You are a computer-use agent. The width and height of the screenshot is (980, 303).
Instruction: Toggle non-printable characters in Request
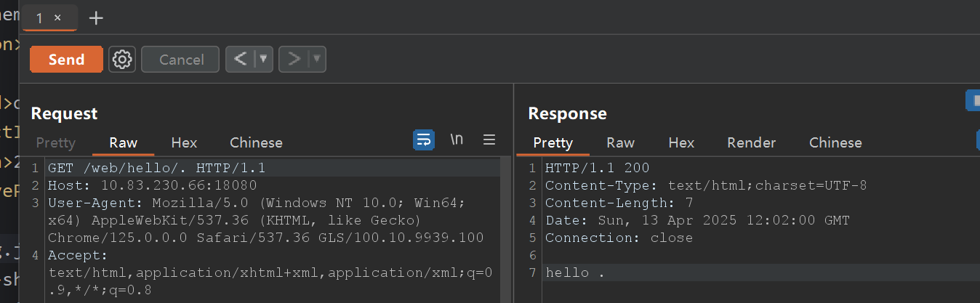pos(457,140)
